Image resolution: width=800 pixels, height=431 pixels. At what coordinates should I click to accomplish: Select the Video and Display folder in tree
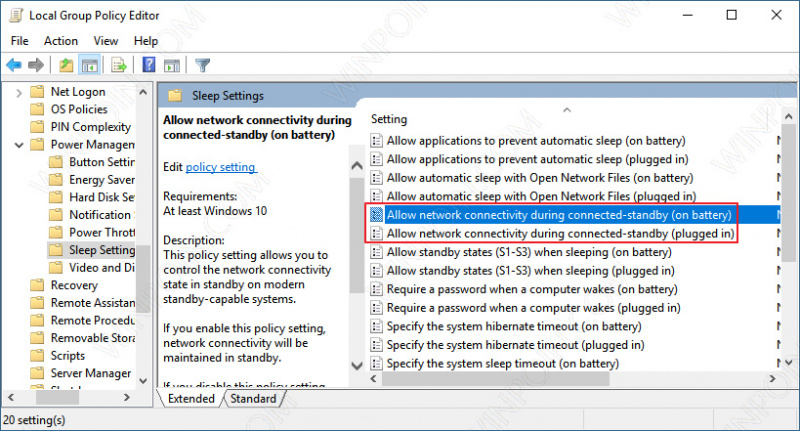coord(101,268)
